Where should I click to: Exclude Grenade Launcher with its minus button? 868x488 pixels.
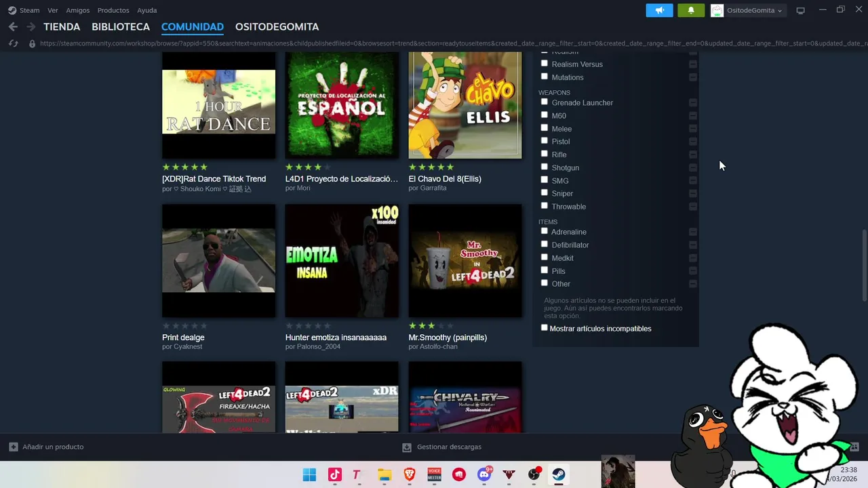point(692,103)
